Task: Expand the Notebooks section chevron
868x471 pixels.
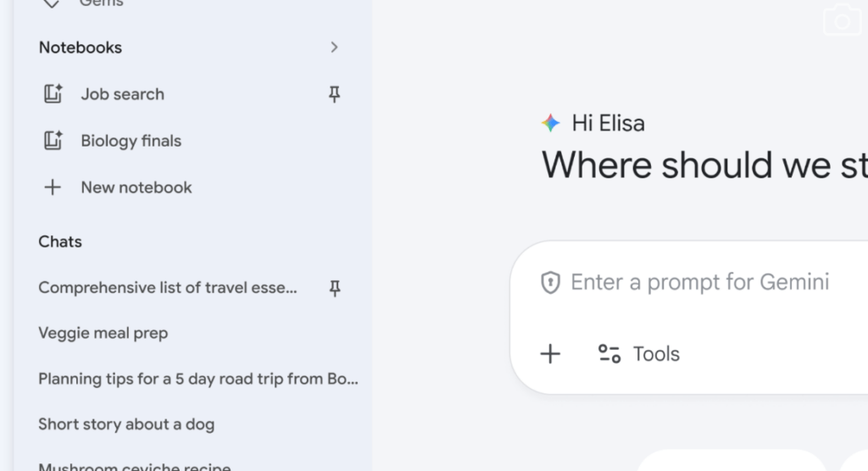Action: coord(334,47)
